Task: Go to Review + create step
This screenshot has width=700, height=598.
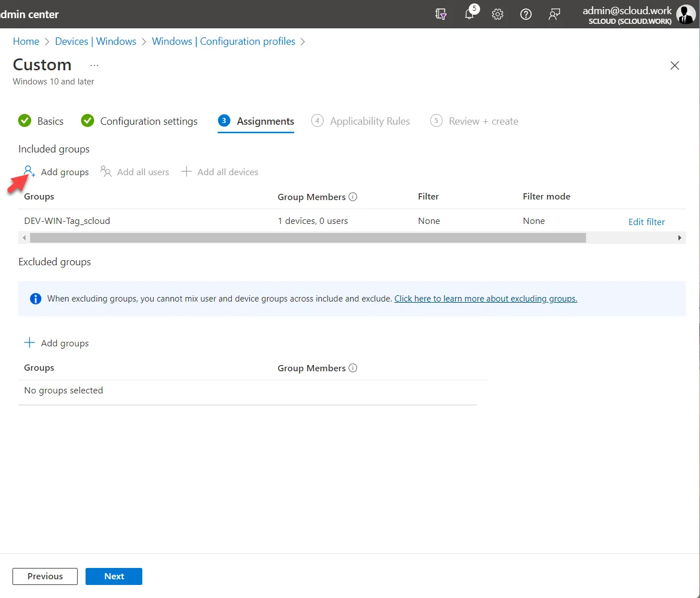Action: pos(474,121)
